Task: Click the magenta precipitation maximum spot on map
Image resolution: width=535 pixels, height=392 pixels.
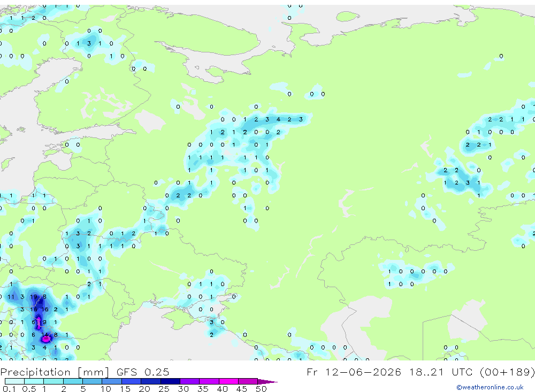Action: pyautogui.click(x=45, y=339)
